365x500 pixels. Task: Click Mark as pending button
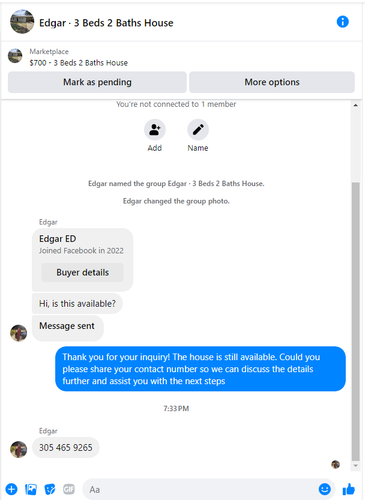[97, 82]
